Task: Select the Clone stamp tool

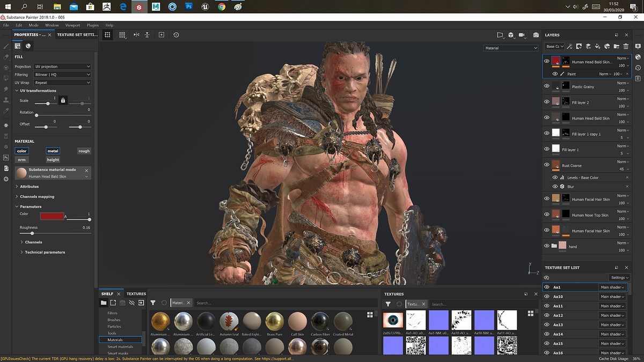Action: 6,99
